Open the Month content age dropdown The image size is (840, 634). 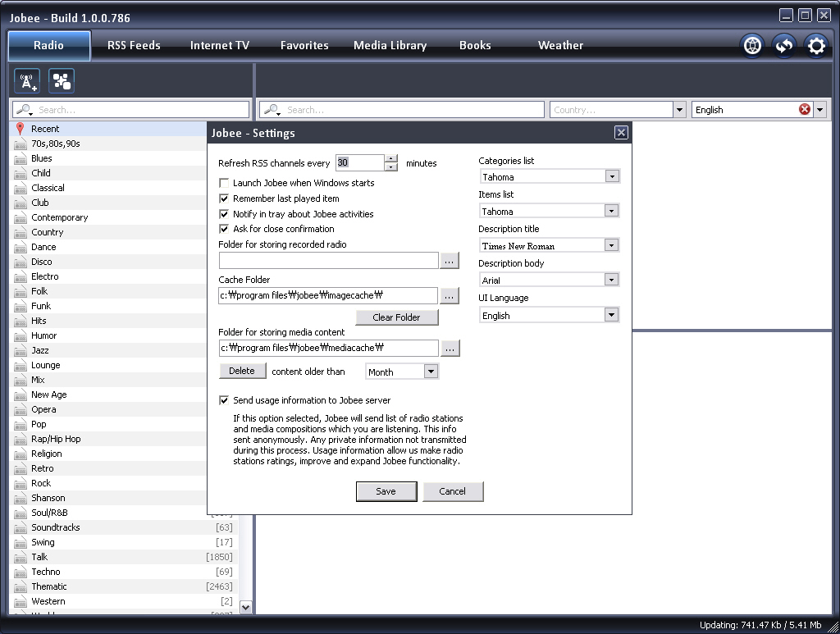tap(431, 372)
